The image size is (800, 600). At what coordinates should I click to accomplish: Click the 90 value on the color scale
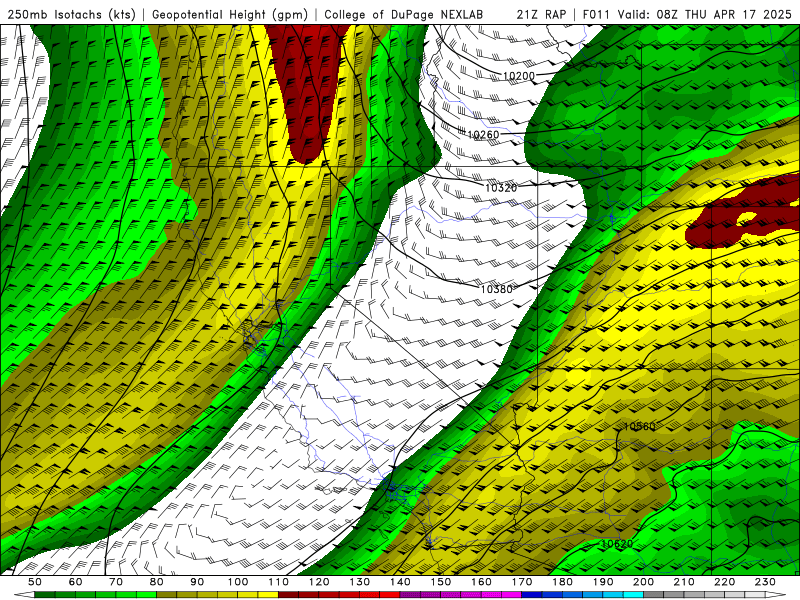coord(197,582)
